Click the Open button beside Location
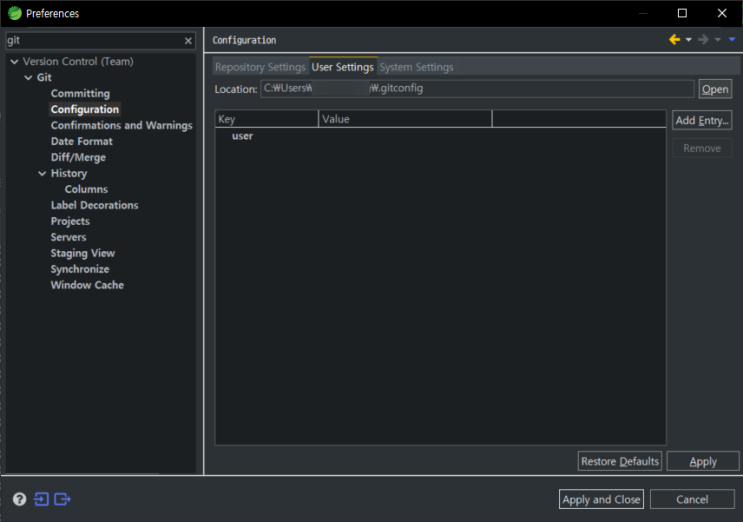Viewport: 743px width, 522px height. tap(715, 89)
